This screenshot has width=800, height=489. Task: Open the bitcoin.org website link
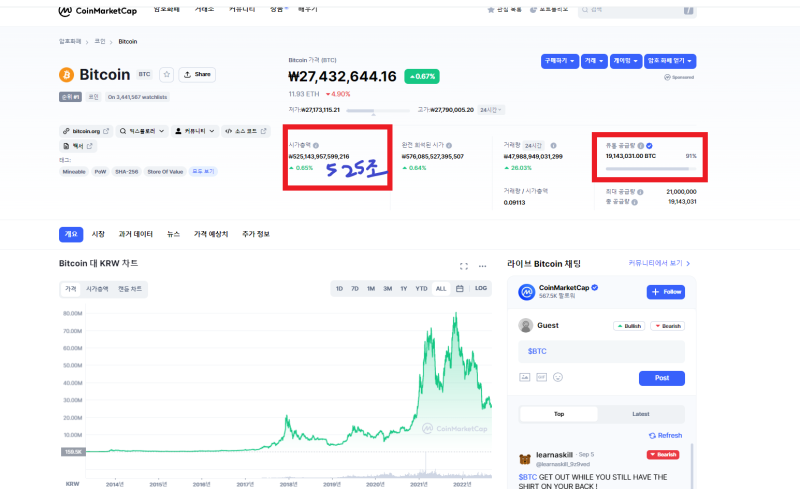(86, 131)
